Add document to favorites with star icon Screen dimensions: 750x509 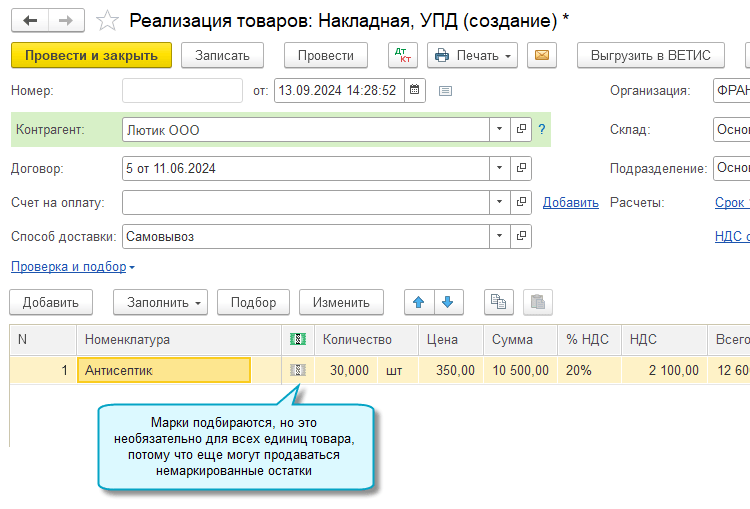pos(107,21)
